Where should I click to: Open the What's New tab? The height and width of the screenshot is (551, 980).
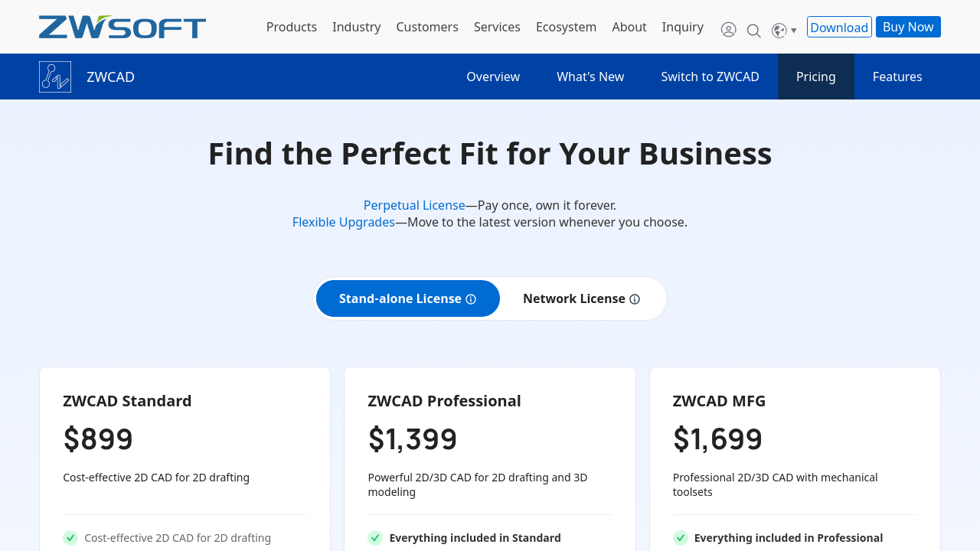(x=590, y=77)
